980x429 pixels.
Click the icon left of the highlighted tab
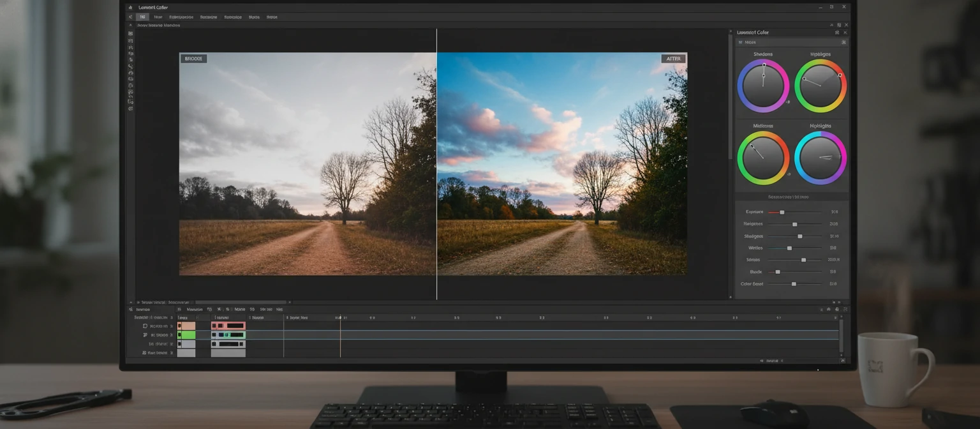(x=131, y=17)
